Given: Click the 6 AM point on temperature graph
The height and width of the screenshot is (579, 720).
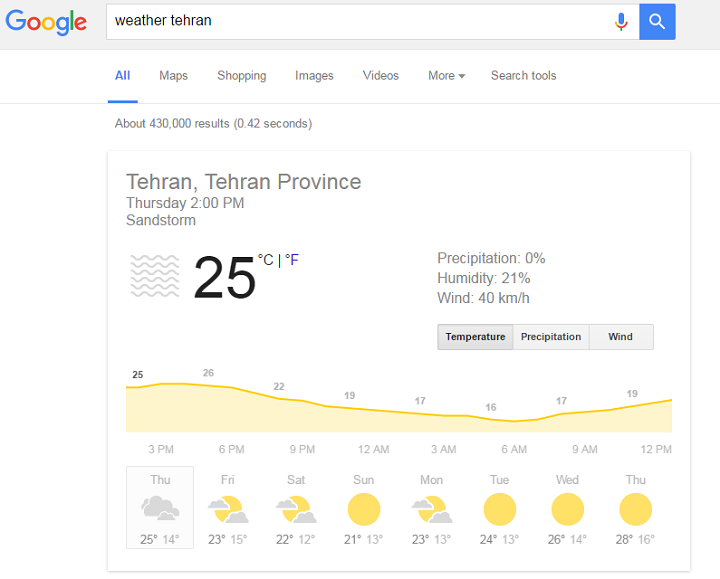Looking at the screenshot, I should pos(514,421).
